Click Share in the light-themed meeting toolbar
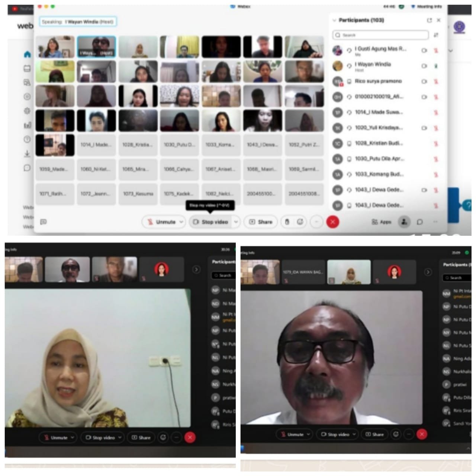The image size is (476, 476). click(x=261, y=222)
